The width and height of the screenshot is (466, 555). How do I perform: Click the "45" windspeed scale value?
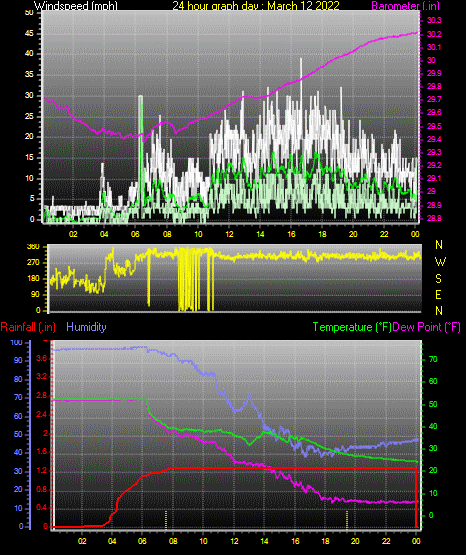[29, 34]
